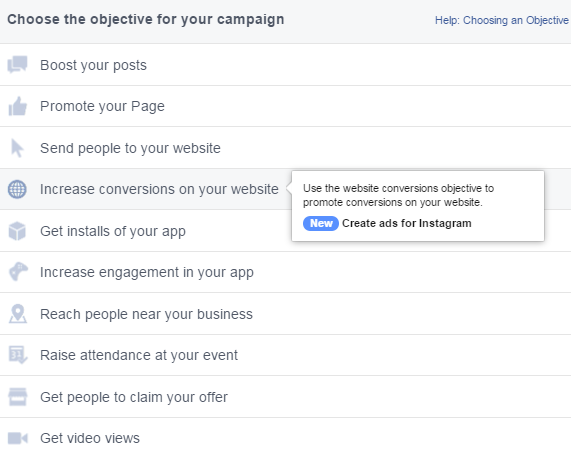Click the Boost your posts speech-bubble icon
The image size is (571, 454).
(x=17, y=65)
